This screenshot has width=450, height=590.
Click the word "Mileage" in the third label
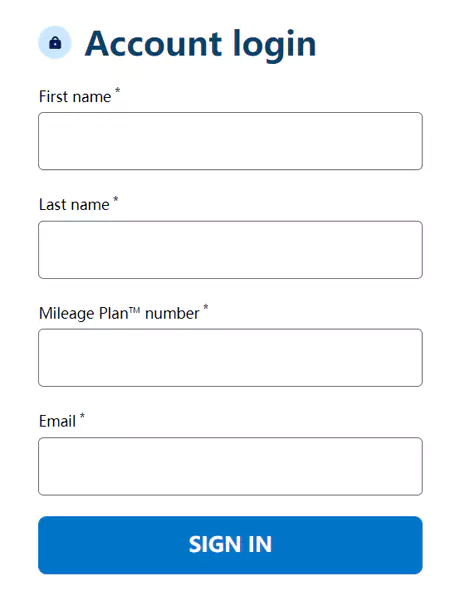[67, 314]
